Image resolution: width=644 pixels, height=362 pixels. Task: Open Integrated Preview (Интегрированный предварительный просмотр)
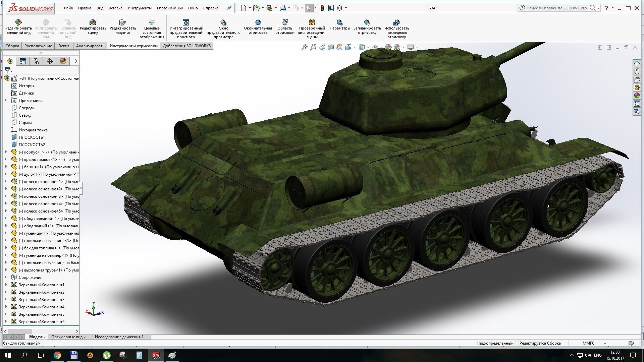[x=186, y=28]
